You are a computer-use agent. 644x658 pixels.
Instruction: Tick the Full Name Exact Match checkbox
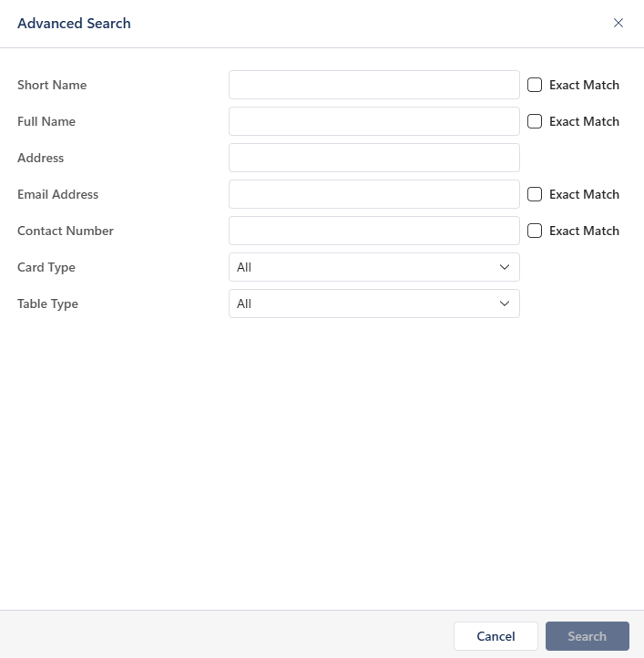coord(535,121)
